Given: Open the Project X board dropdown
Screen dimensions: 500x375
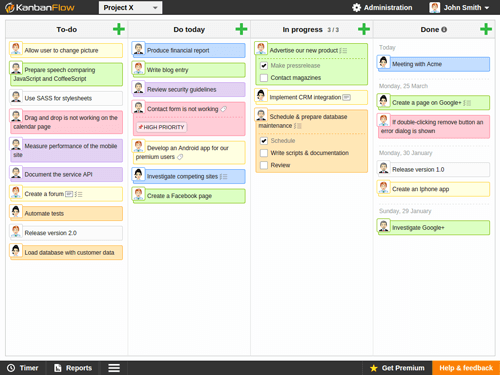Looking at the screenshot, I should tap(130, 7).
